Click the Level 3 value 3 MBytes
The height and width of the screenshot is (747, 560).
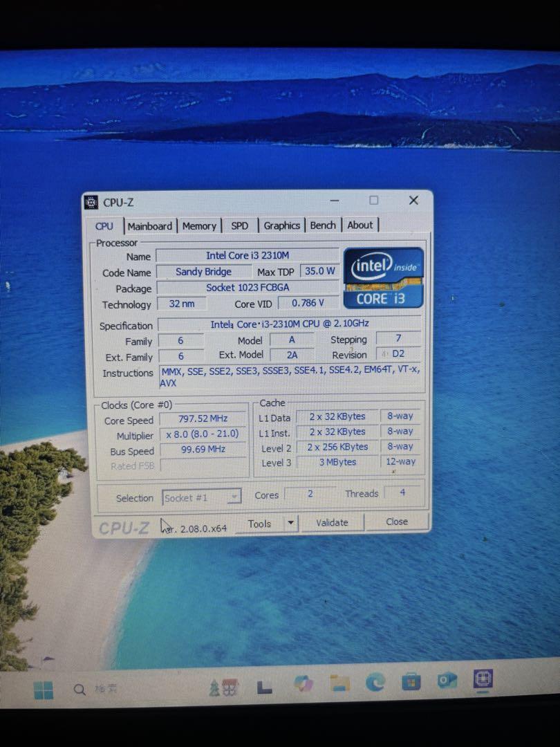[x=337, y=462]
